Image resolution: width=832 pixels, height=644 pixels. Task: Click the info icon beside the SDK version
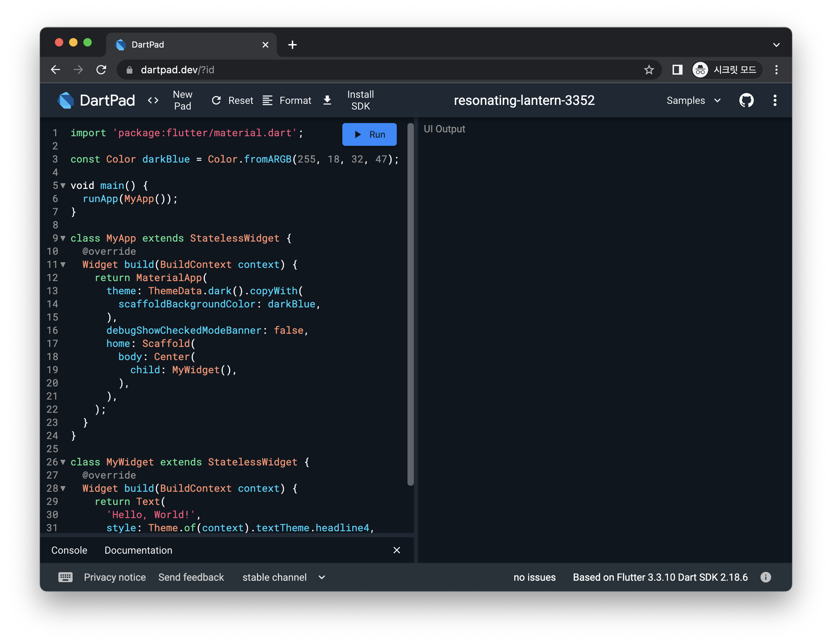(765, 577)
